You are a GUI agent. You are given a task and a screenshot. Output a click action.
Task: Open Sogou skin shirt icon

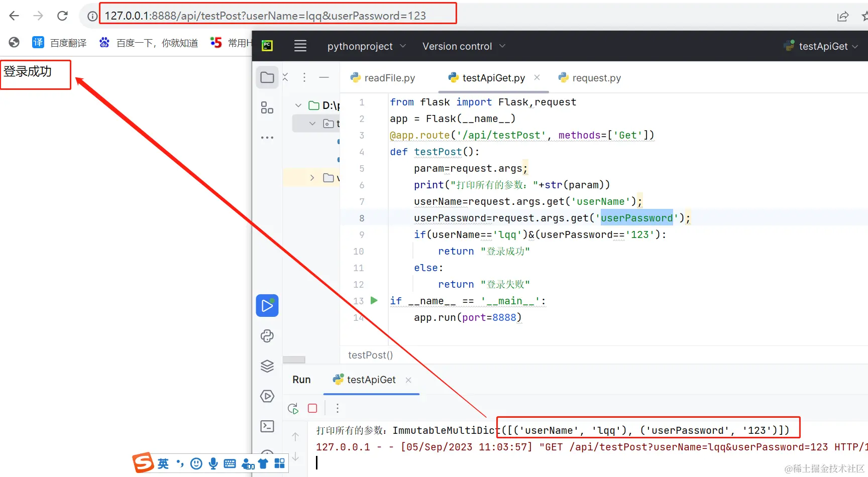[x=263, y=463]
